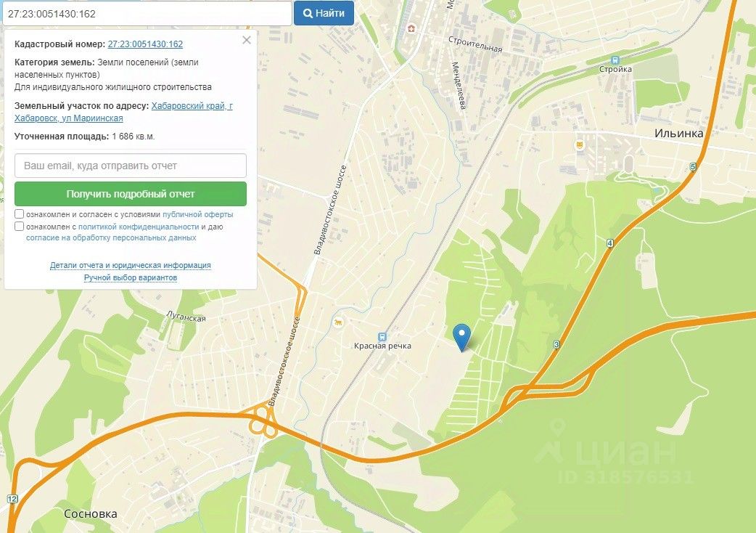Click the Стройка train station icon
Viewport: 756px width, 533px height.
615,60
